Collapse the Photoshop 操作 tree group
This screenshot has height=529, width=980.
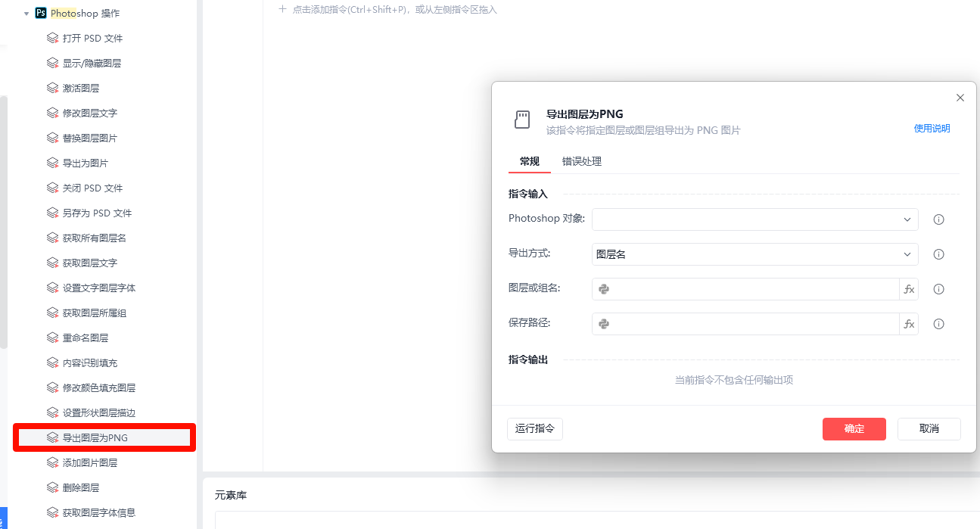[x=26, y=14]
